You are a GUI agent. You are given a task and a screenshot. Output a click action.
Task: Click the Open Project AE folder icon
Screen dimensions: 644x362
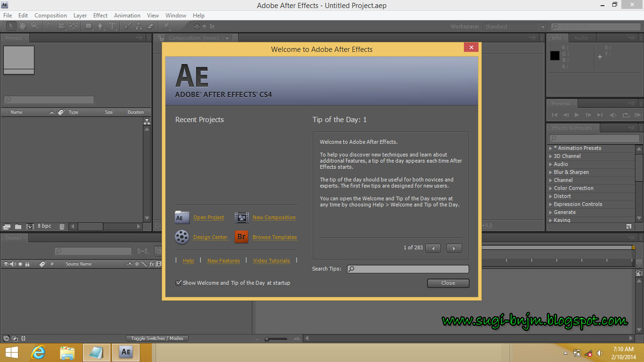[x=182, y=217]
